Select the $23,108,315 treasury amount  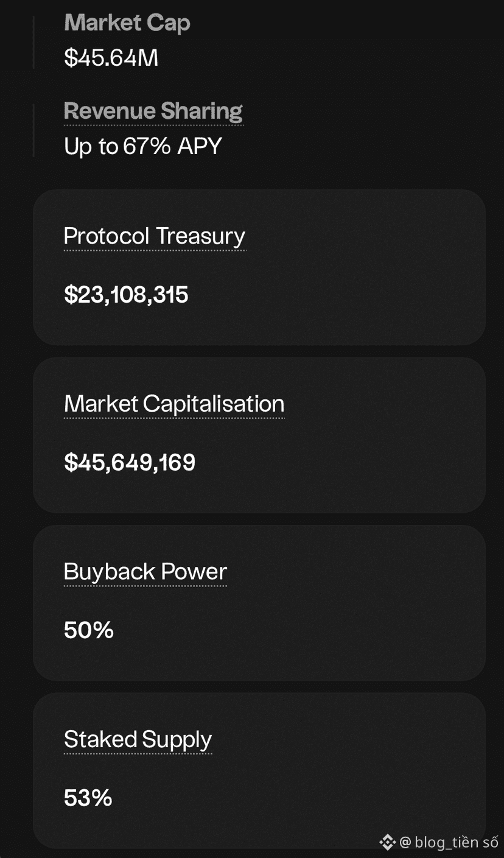(127, 295)
